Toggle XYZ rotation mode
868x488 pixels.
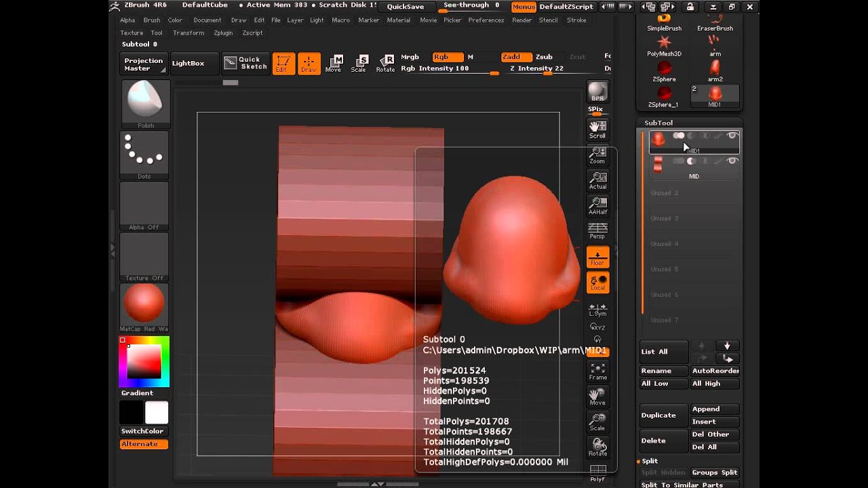[x=597, y=327]
